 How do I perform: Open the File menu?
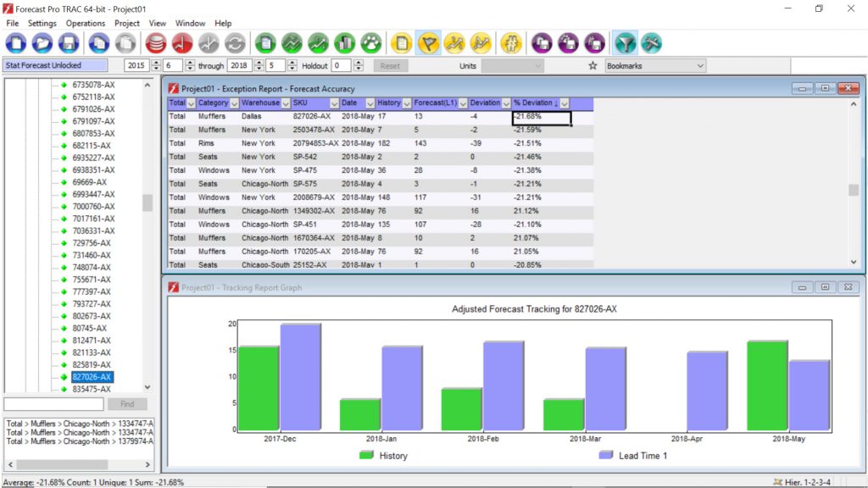[12, 23]
